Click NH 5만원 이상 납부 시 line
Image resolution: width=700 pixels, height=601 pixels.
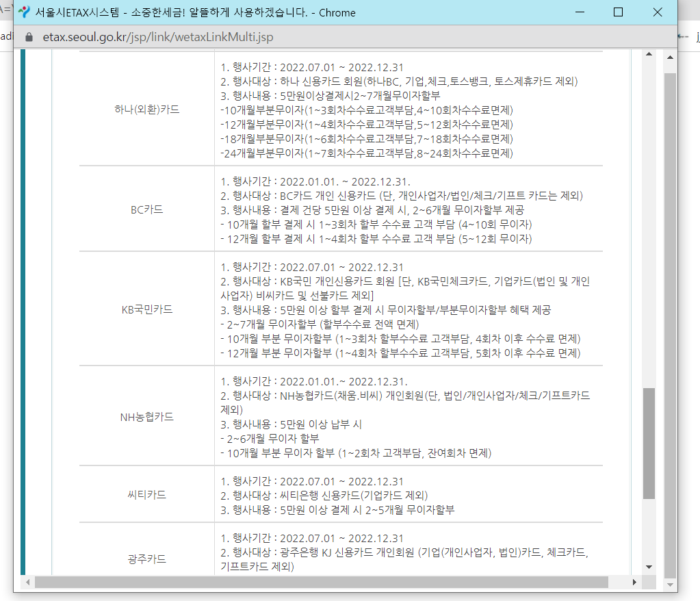point(291,424)
